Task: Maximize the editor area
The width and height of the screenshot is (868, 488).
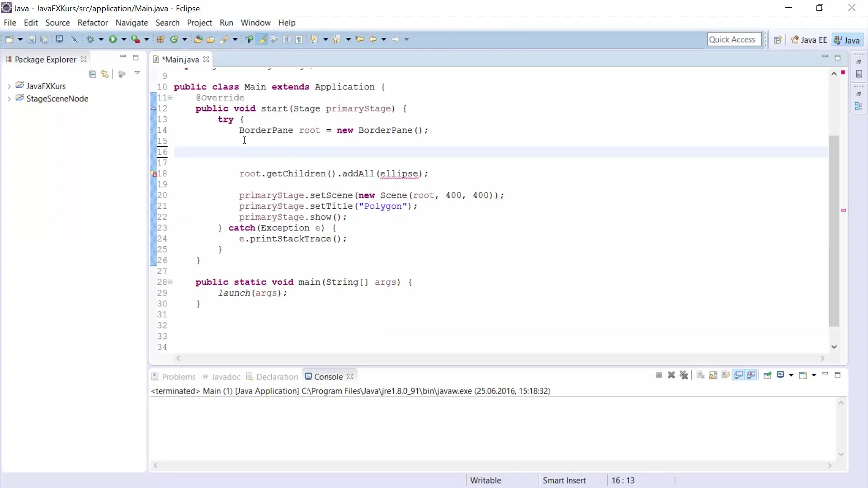Action: [838, 58]
